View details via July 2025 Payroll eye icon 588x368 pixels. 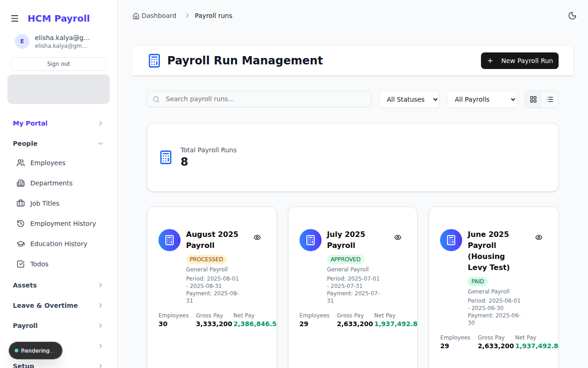pos(398,237)
